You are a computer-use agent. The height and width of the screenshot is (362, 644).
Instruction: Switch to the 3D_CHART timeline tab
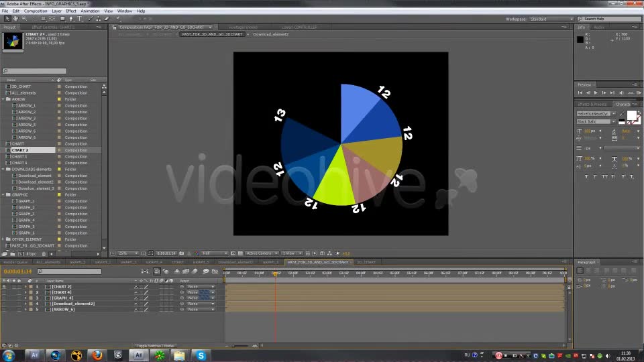pyautogui.click(x=366, y=262)
